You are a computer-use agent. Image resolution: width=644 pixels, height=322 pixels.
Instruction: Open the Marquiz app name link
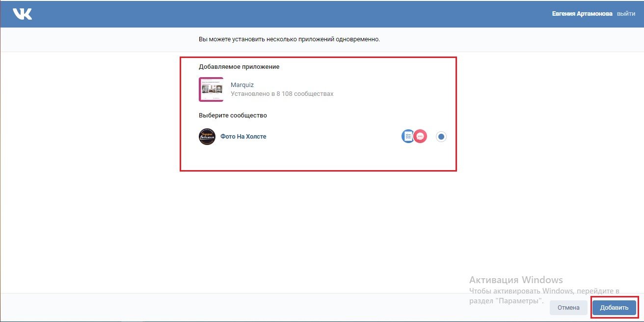(x=242, y=85)
